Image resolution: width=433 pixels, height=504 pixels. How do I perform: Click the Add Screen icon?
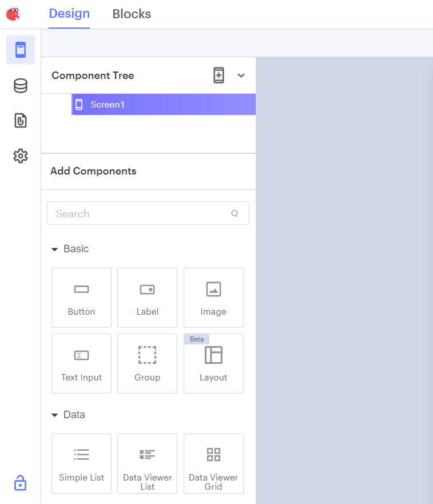pos(219,76)
